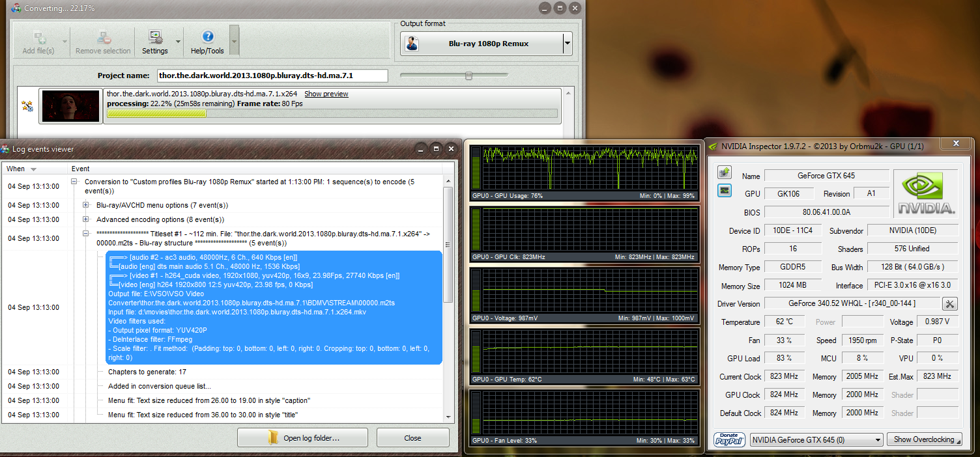Open driver profile settings wrench icon

(x=949, y=303)
